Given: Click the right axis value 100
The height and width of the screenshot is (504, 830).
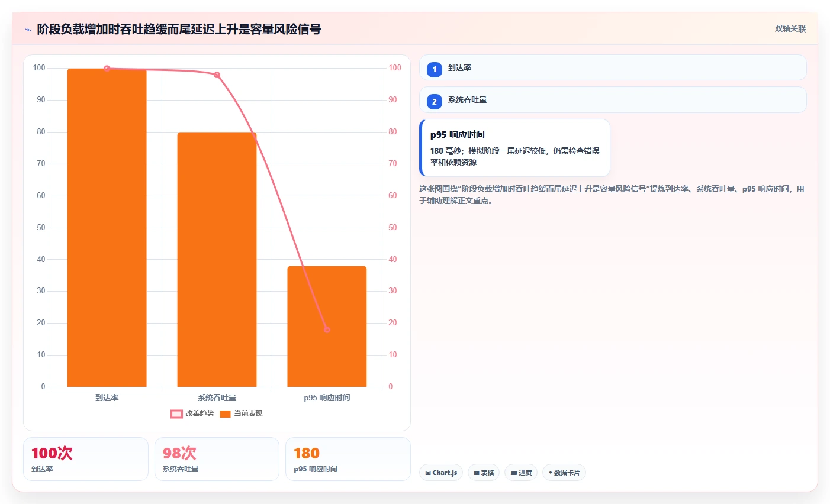Looking at the screenshot, I should pos(395,68).
